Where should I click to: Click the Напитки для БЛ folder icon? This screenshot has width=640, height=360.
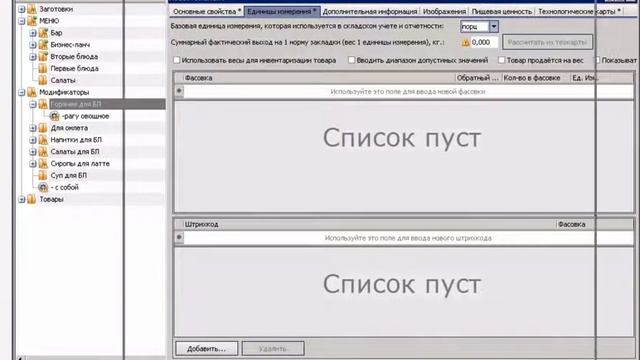pyautogui.click(x=43, y=140)
